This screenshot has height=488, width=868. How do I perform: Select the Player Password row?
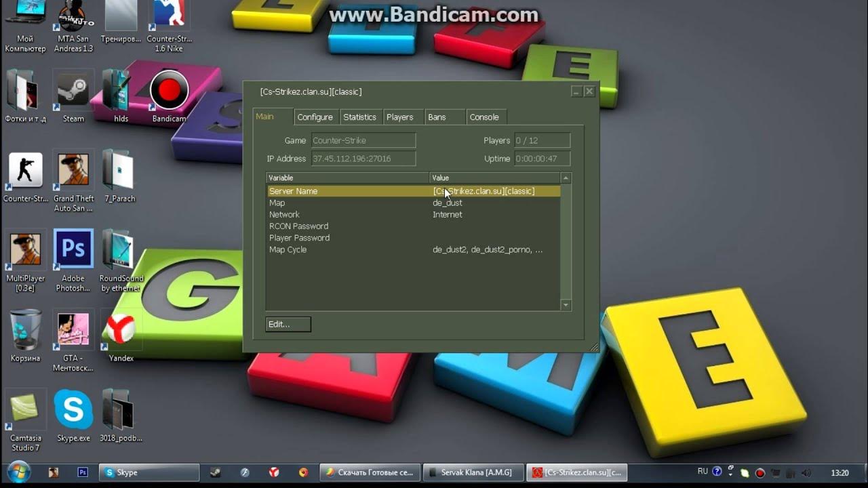414,238
